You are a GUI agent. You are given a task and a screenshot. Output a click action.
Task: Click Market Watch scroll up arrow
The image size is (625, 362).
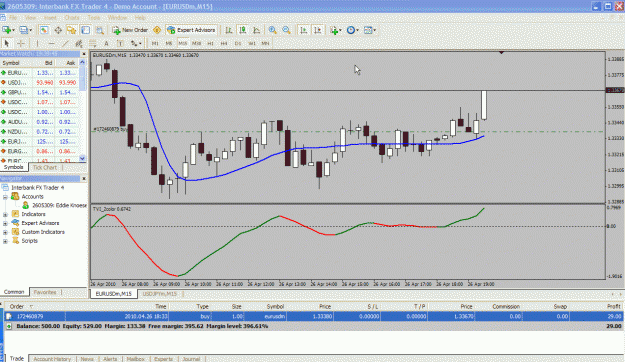tap(83, 62)
